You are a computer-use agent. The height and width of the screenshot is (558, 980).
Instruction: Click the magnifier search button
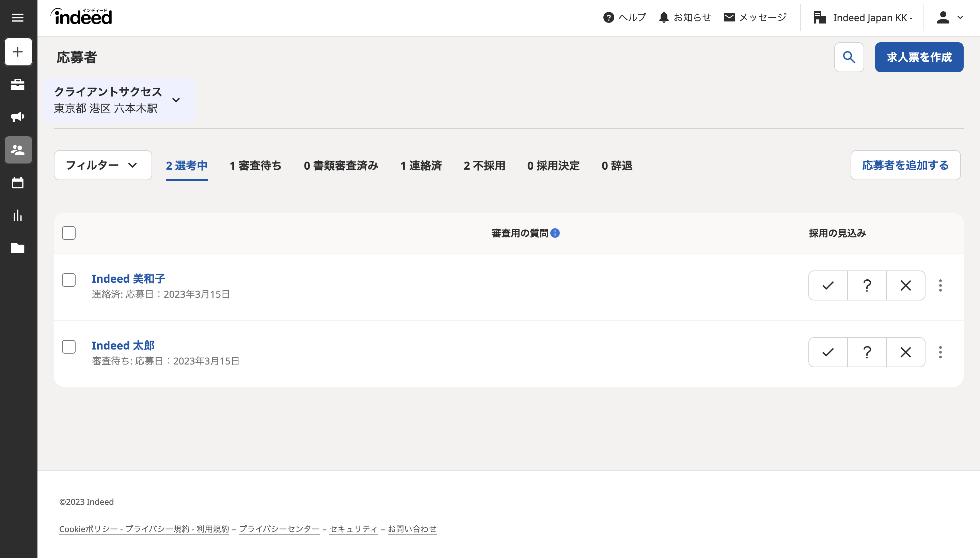pos(849,57)
